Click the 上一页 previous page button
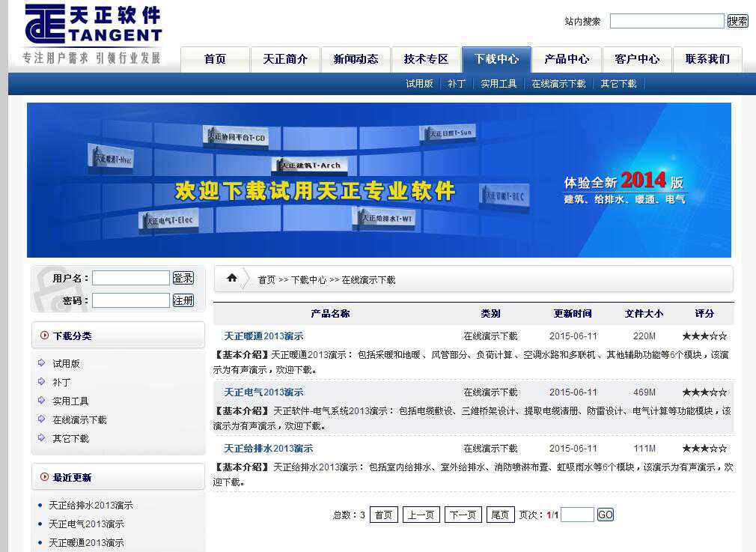756x552 pixels. pos(421,515)
